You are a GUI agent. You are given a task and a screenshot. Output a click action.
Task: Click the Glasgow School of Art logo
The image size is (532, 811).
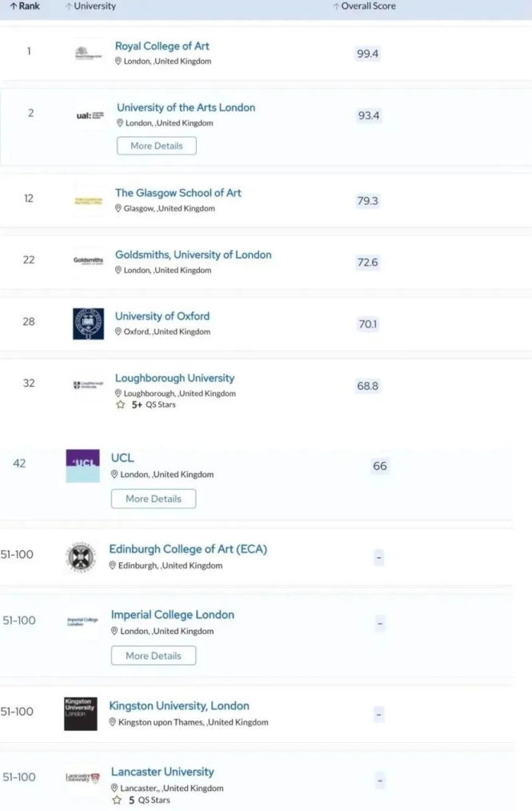(x=88, y=200)
